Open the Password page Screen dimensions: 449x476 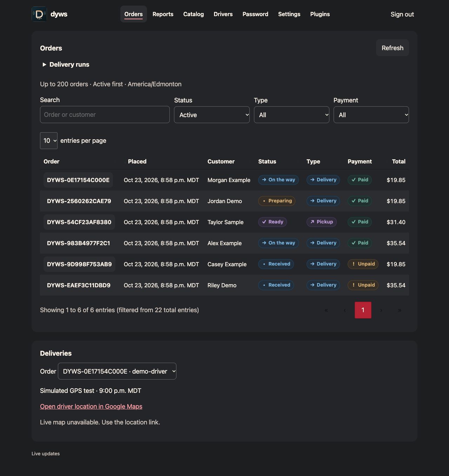coord(255,14)
